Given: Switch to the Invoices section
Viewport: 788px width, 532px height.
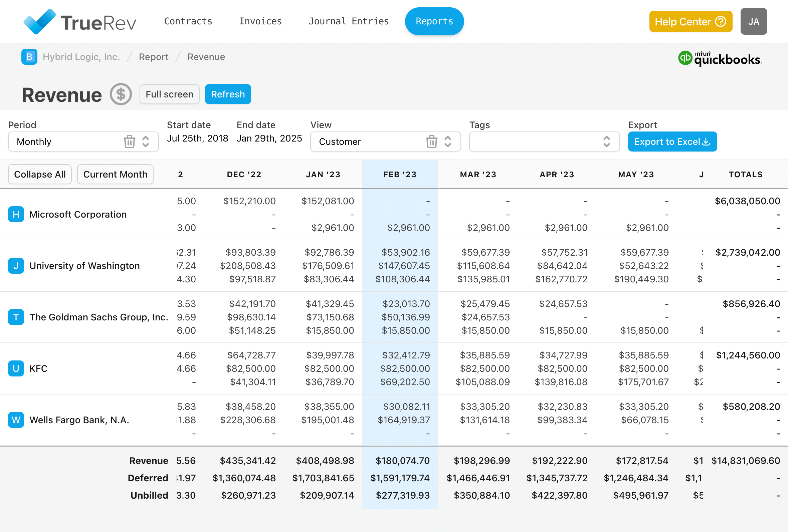Looking at the screenshot, I should (260, 21).
